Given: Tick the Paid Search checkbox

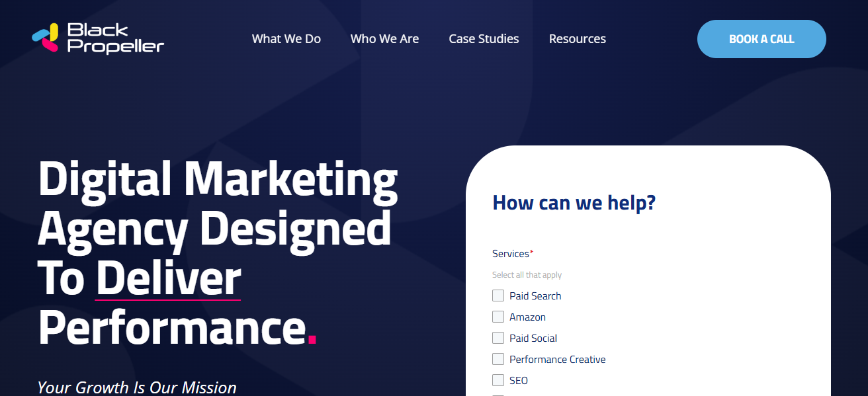Looking at the screenshot, I should click(498, 296).
